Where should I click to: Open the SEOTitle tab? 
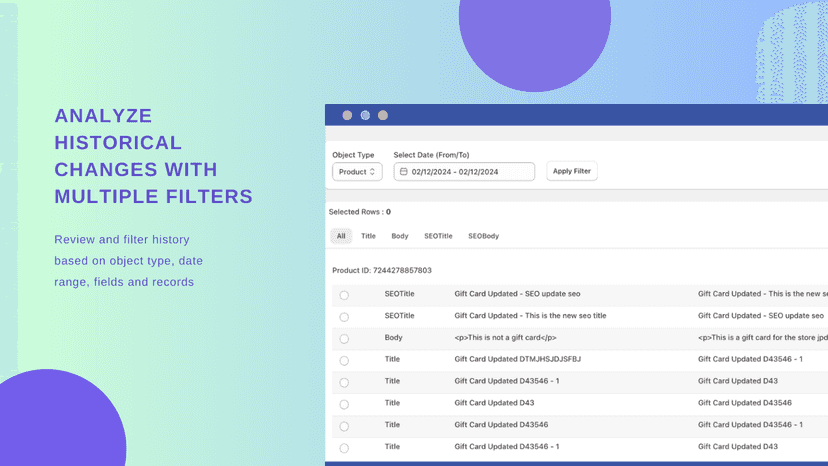click(438, 236)
